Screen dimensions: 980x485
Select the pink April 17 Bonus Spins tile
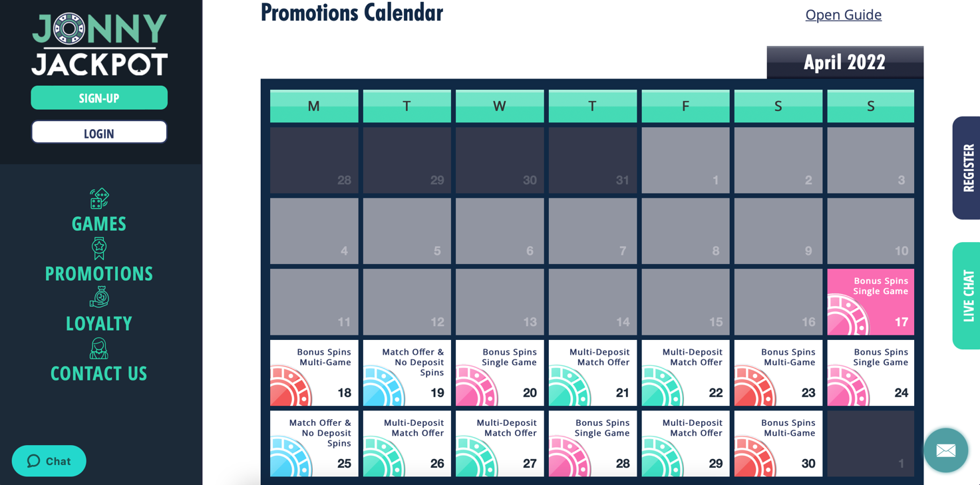pos(870,302)
